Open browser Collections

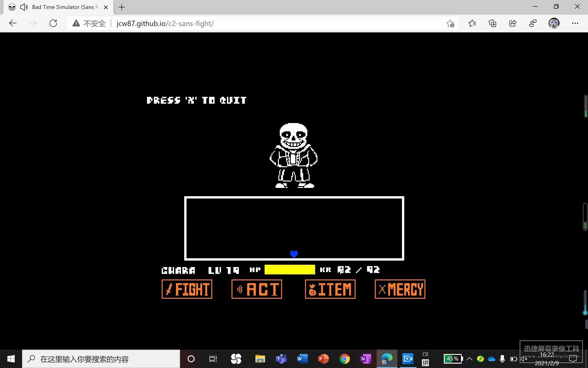coord(492,23)
